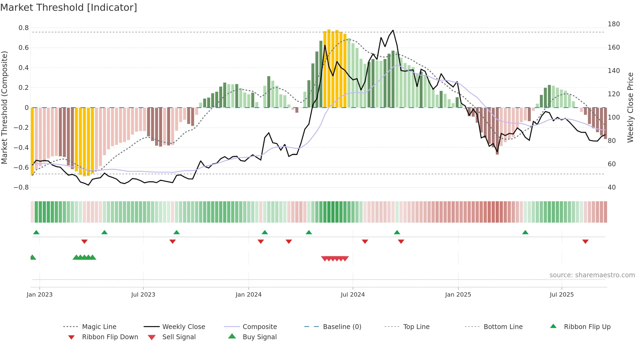Click the ribbon flip up marker between Jan 2023 and Jul 2023
This screenshot has width=644, height=362.
104,232
